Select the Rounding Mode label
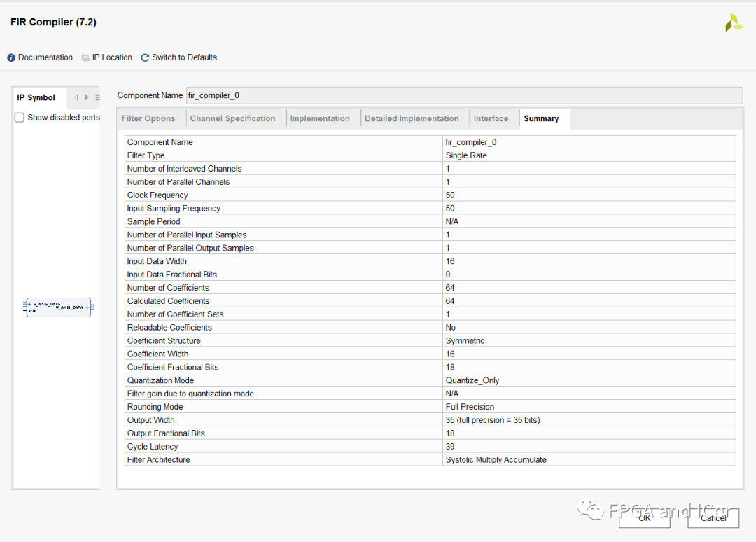The height and width of the screenshot is (542, 756). pos(155,407)
